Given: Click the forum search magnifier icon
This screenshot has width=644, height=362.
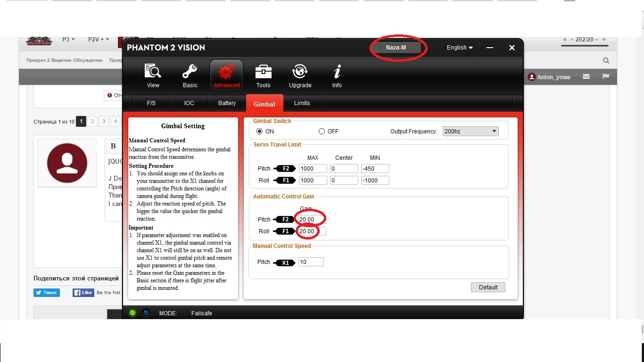Looking at the screenshot, I should pos(606,60).
